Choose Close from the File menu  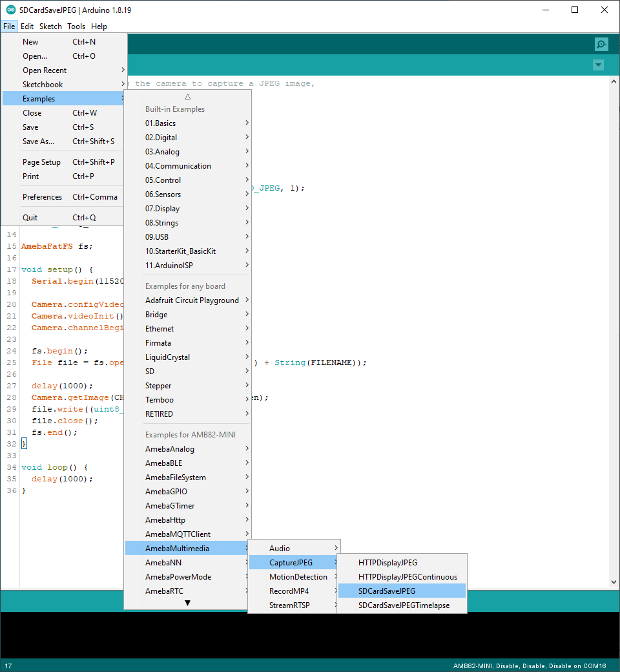[x=63, y=112]
